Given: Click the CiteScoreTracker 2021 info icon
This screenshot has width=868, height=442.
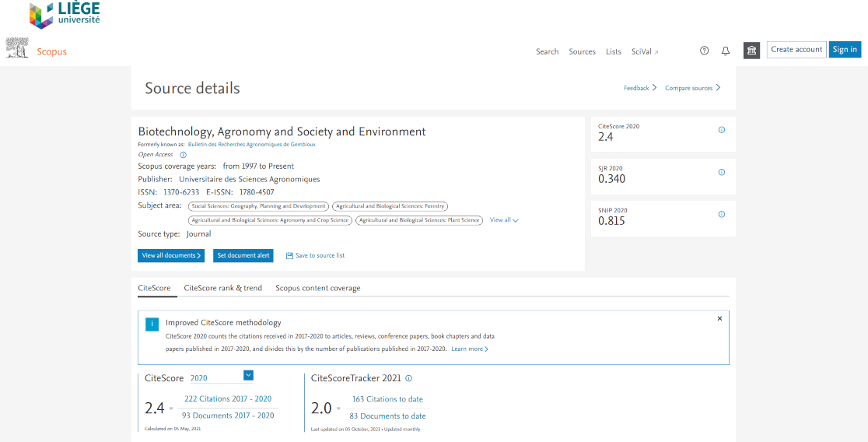Looking at the screenshot, I should (409, 378).
